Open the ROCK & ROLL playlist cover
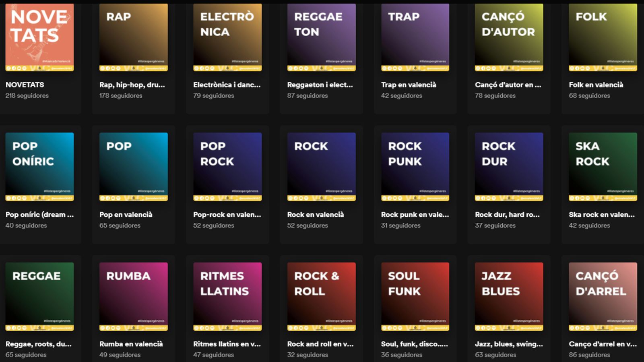This screenshot has width=644, height=362. pos(321,297)
